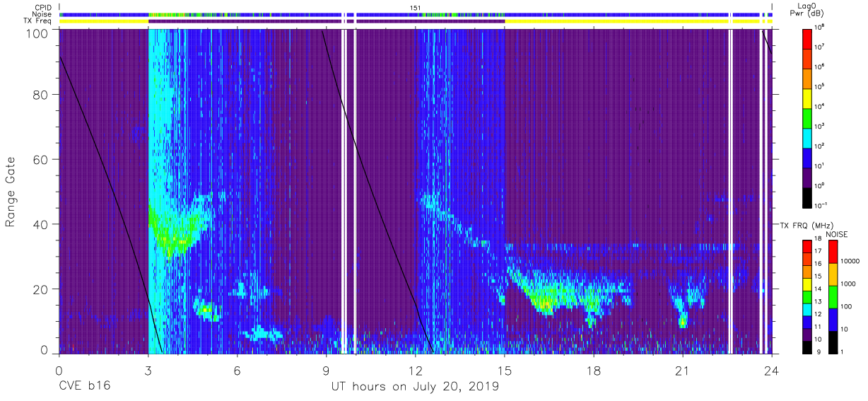The height and width of the screenshot is (401, 868).
Task: Click the red top segment of the power colorbar
Action: point(809,38)
